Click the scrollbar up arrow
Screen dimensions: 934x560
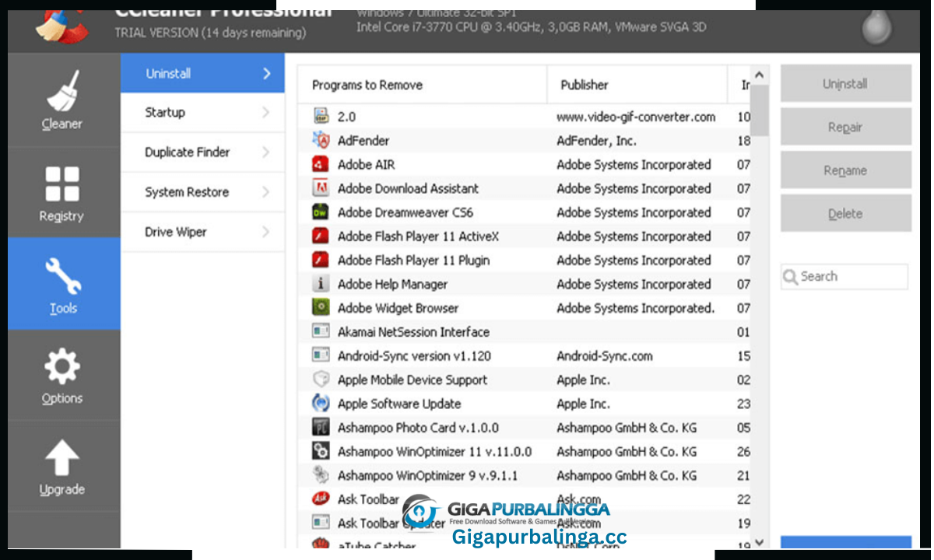[x=760, y=75]
